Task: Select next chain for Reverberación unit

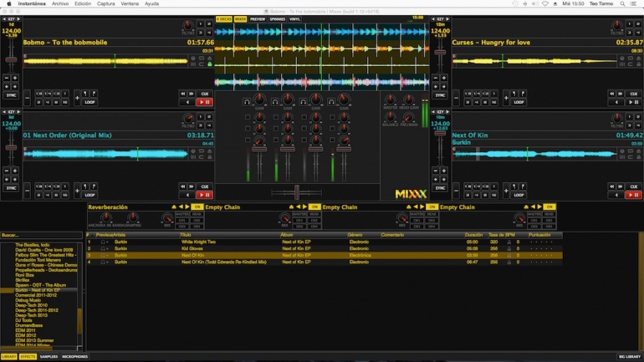Action: click(187, 206)
